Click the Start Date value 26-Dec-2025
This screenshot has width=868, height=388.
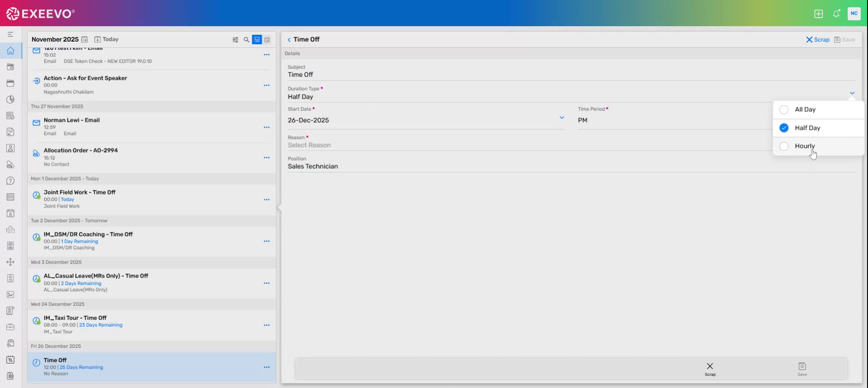pyautogui.click(x=308, y=120)
